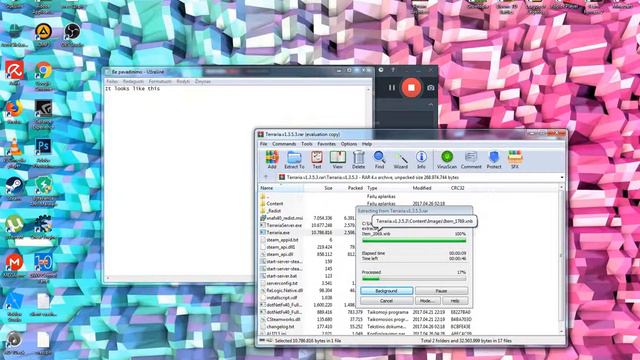This screenshot has height=360, width=640.
Task: Click the Cancel button in extraction dialog
Action: pos(386,301)
